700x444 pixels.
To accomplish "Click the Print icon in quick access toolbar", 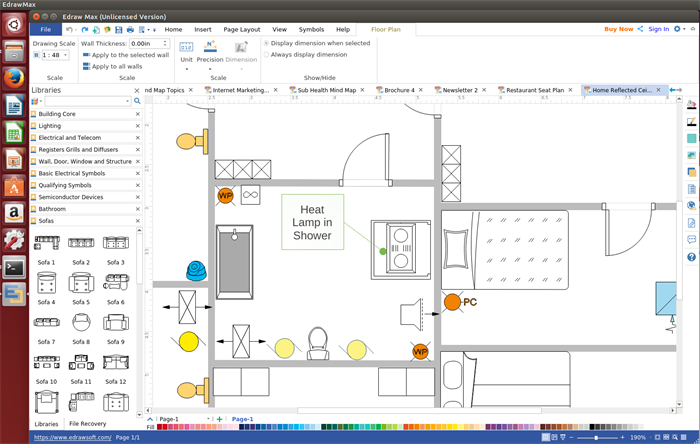I will (x=128, y=30).
